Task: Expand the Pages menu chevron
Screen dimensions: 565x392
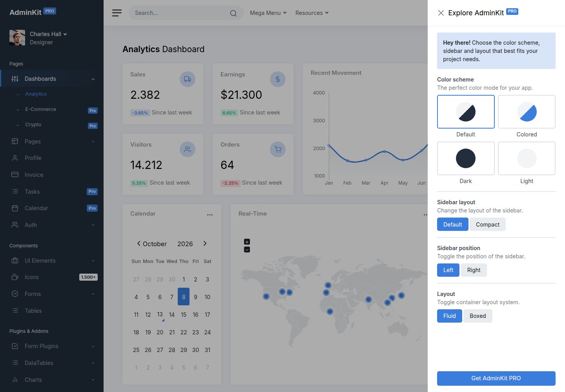Action: click(93, 142)
